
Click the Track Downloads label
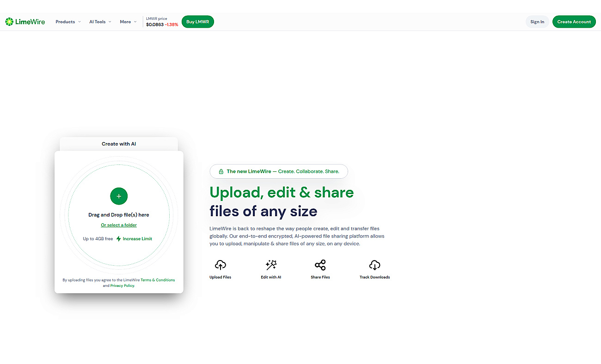click(x=374, y=277)
